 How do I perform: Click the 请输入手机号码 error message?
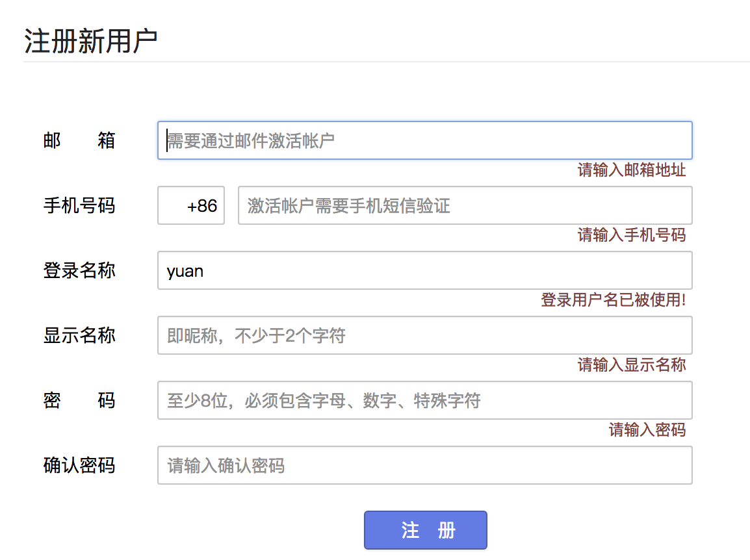(631, 235)
